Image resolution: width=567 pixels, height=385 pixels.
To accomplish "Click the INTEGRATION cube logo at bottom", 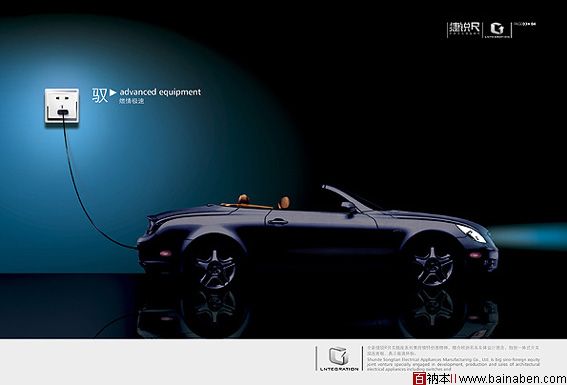I will pyautogui.click(x=339, y=358).
